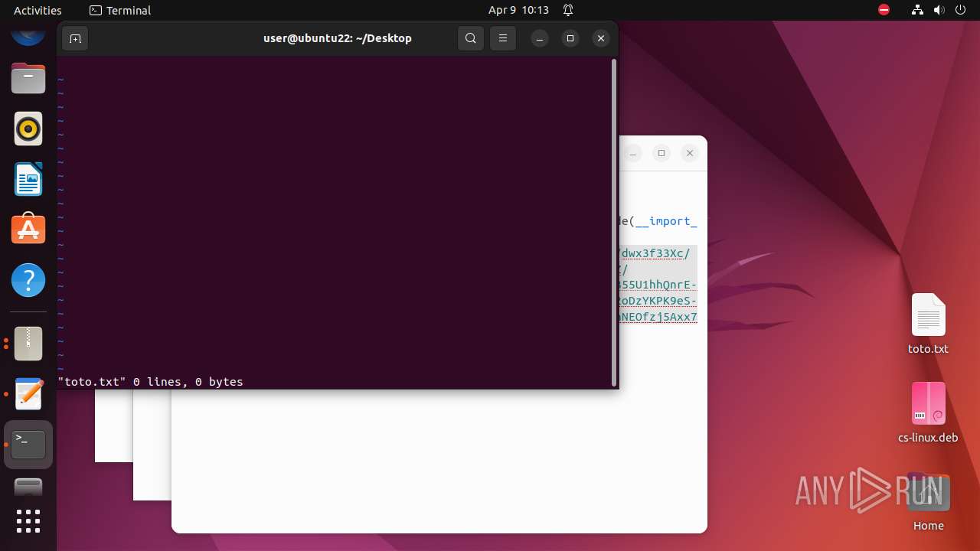Open Help from the dock
This screenshot has height=551, width=980.
coord(28,280)
